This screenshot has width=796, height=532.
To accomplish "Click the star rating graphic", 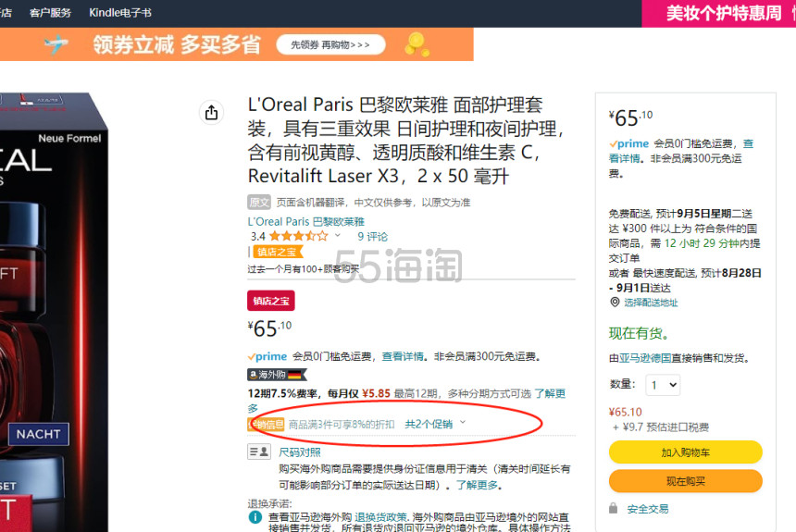I will click(298, 236).
